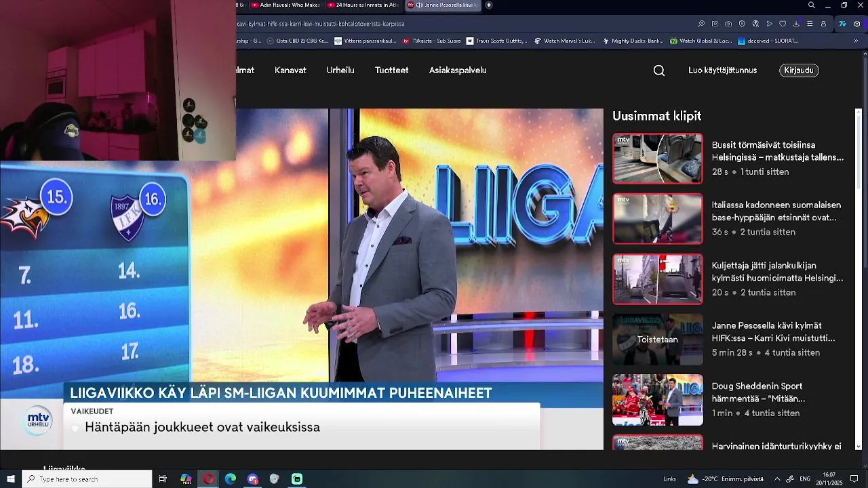
Task: Open the Urheilu menu item
Action: [340, 70]
